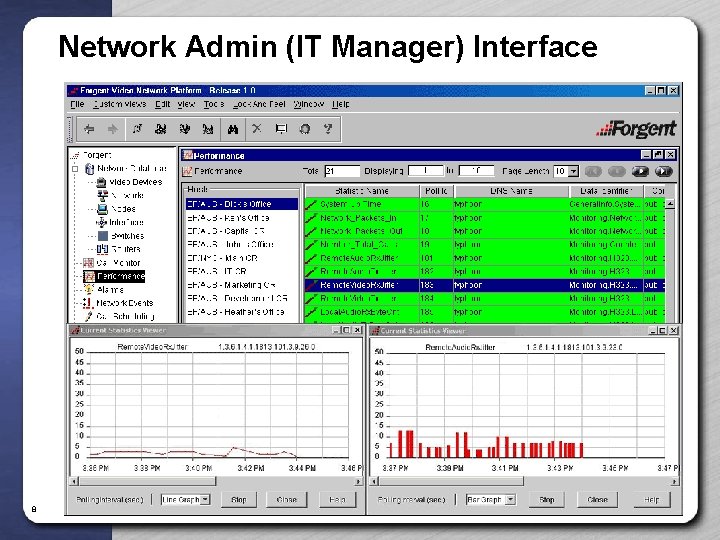Click toolbar icon just left of the binoculars
The height and width of the screenshot is (540, 720).
[208, 129]
